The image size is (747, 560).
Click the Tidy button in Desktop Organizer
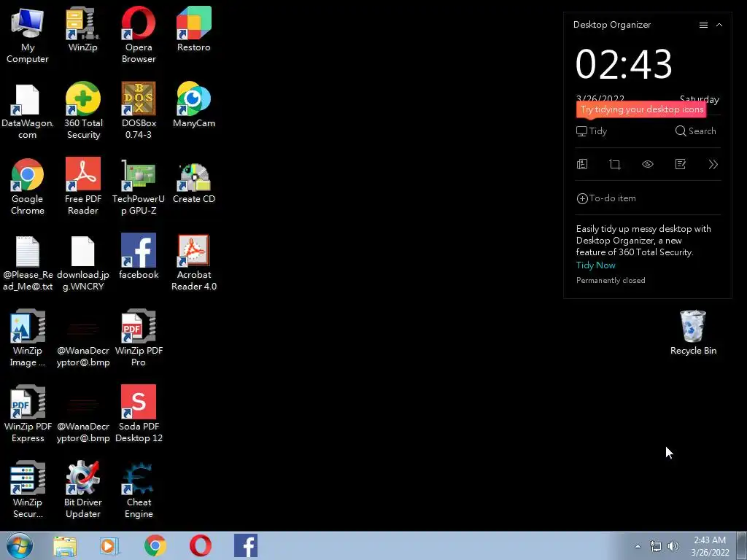pyautogui.click(x=591, y=131)
